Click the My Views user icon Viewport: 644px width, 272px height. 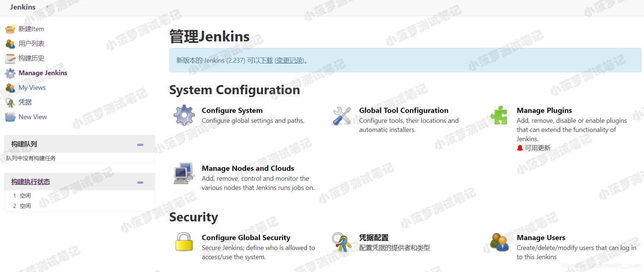click(10, 88)
